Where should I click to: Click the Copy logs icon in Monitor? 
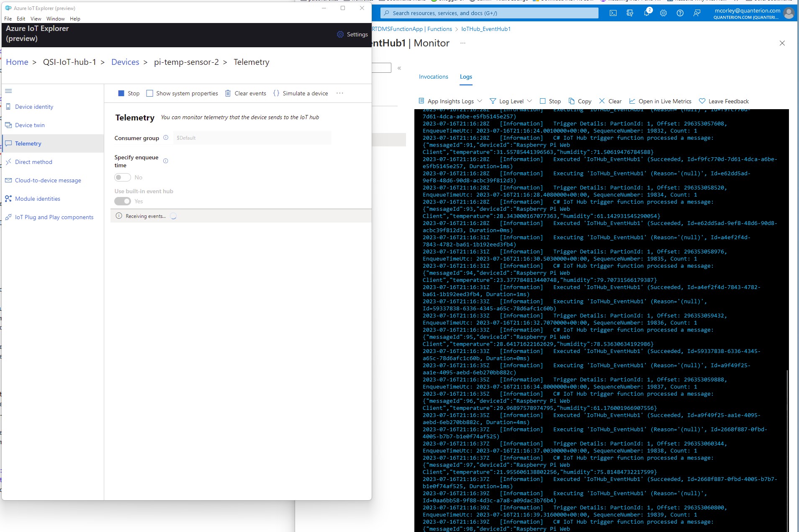(571, 101)
